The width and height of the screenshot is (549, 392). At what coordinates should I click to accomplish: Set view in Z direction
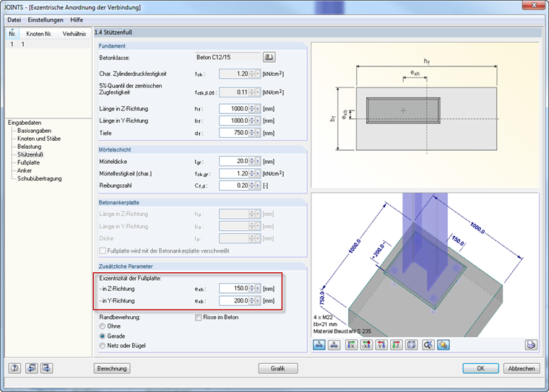[x=397, y=345]
